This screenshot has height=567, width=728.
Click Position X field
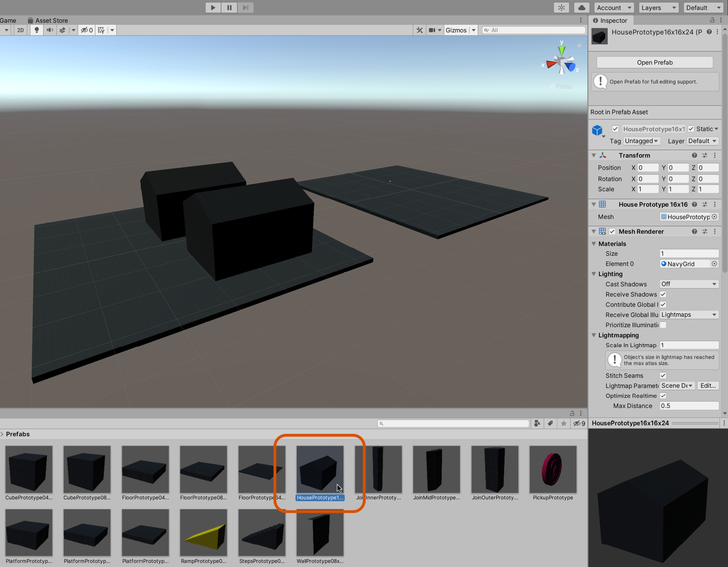[x=648, y=168]
